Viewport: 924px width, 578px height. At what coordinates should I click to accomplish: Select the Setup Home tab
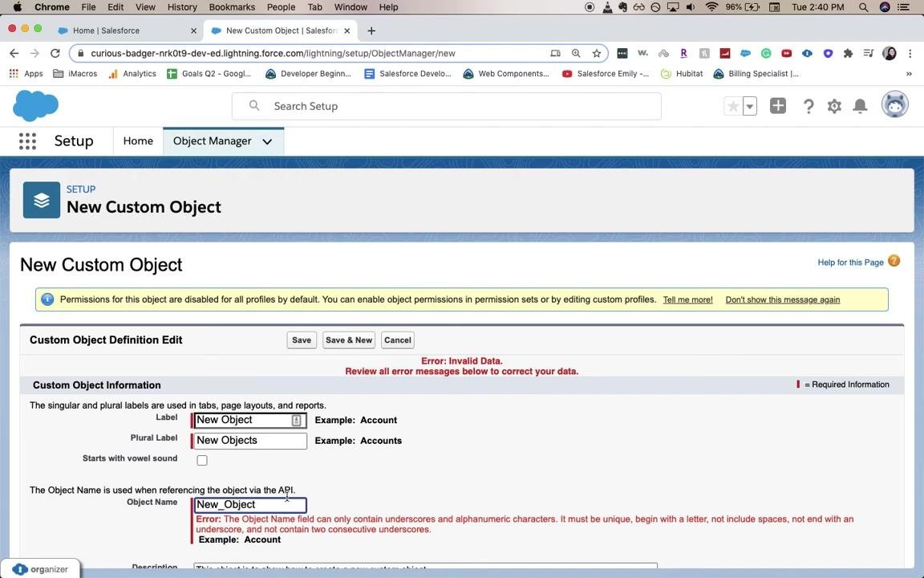click(138, 141)
